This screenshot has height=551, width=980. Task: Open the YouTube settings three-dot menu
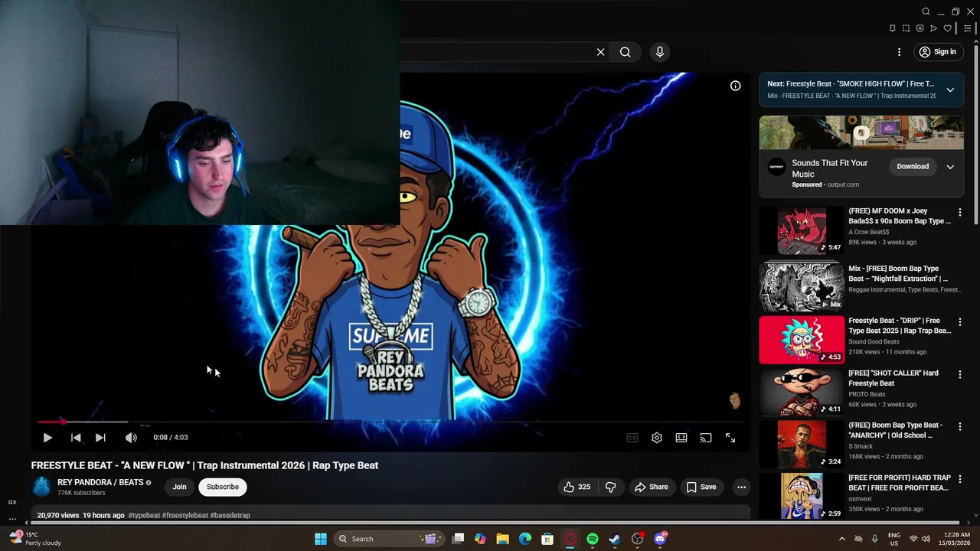(899, 52)
